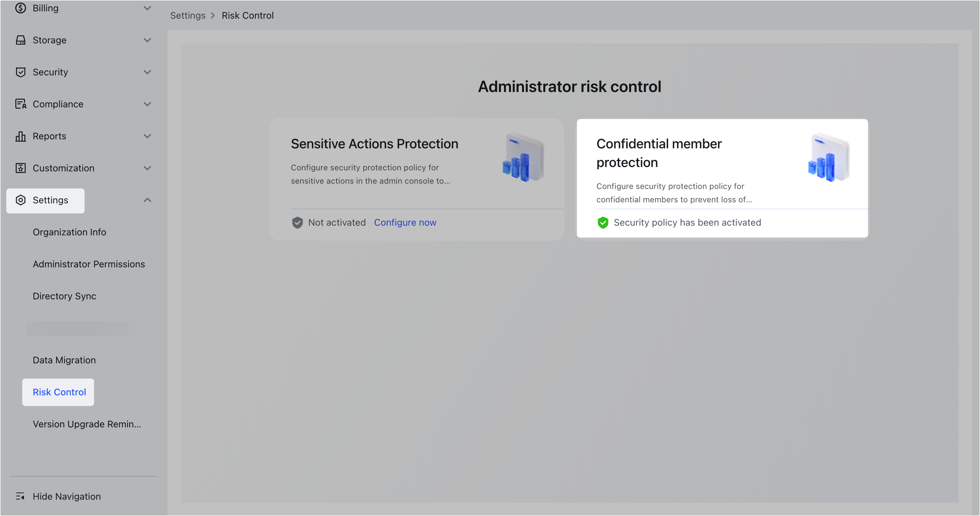Click the Customization star icon
The height and width of the screenshot is (516, 980).
click(21, 168)
